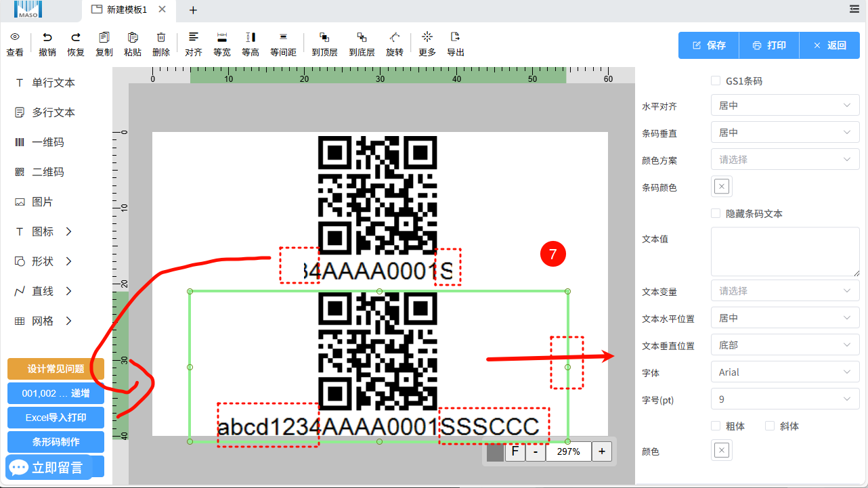Click the 保存 save button
This screenshot has width=868, height=488.
708,45
